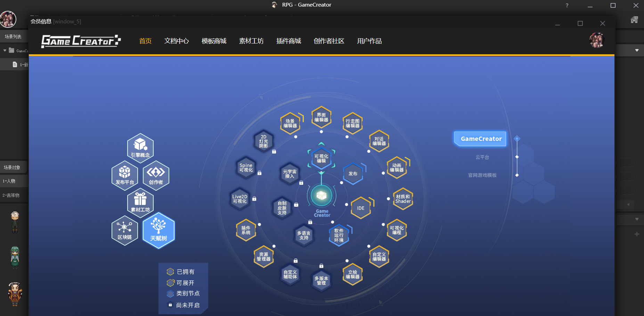This screenshot has height=316, width=644.
Task: Click 尚未开启 legend entry
Action: click(183, 305)
